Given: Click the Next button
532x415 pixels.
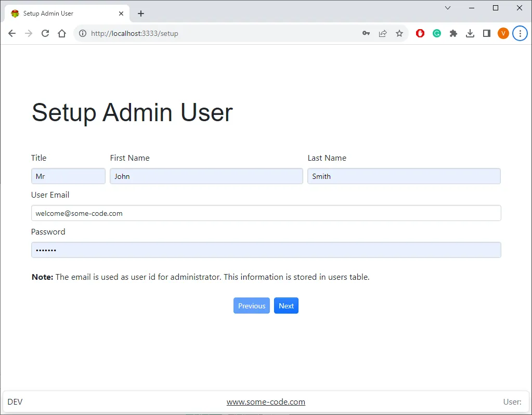Looking at the screenshot, I should [286, 305].
